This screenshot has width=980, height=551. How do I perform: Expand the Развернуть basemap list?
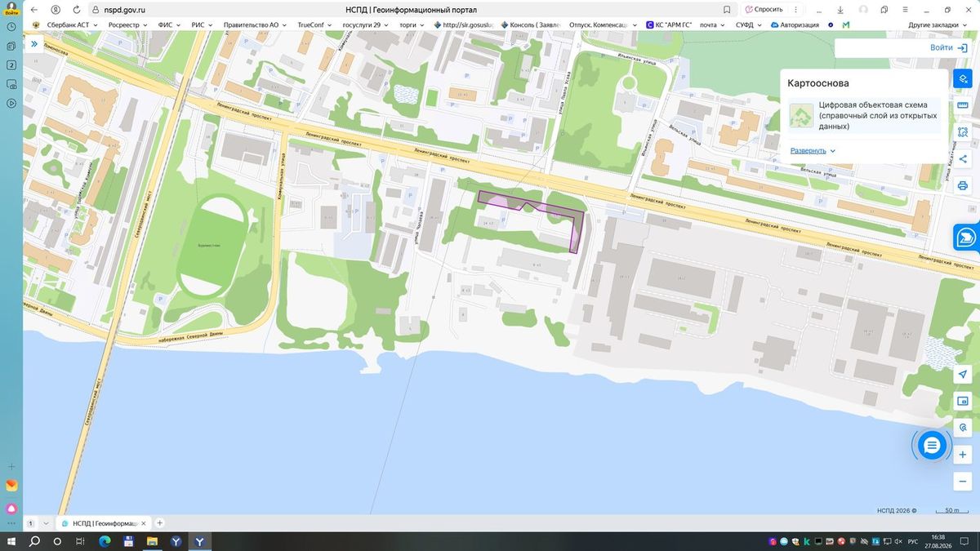tap(813, 151)
